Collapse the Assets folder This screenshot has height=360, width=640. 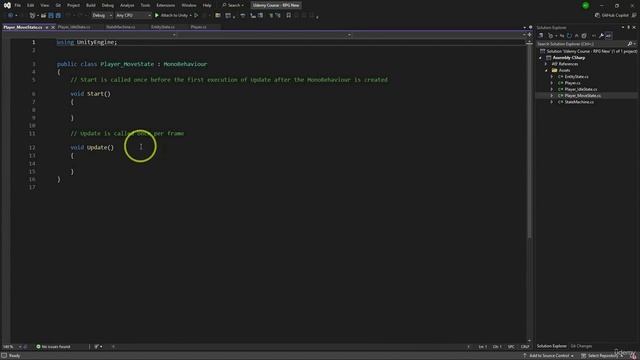546,71
